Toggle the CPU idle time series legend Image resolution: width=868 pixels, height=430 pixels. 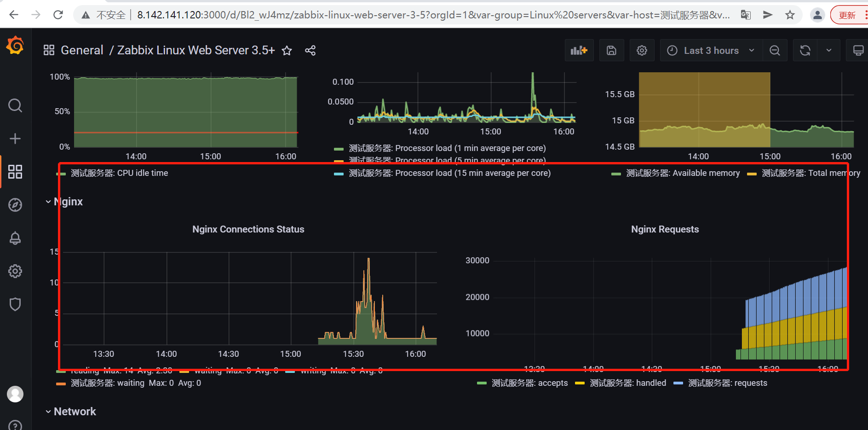[x=119, y=173]
